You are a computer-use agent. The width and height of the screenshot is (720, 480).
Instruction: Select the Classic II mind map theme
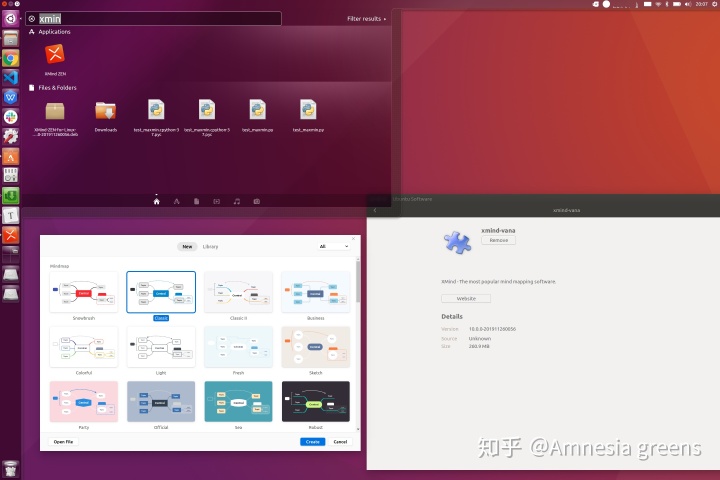(238, 292)
